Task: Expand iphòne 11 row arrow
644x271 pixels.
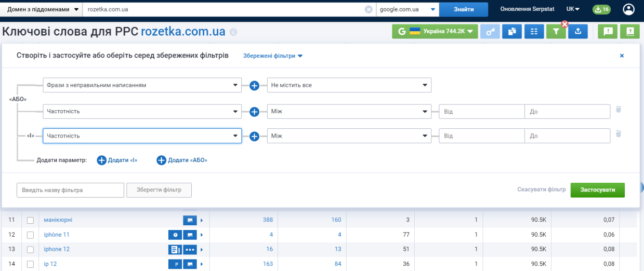Action: (202, 235)
